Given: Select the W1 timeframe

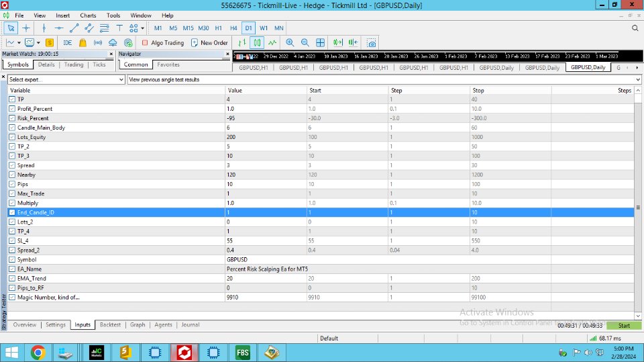Looking at the screenshot, I should point(264,28).
